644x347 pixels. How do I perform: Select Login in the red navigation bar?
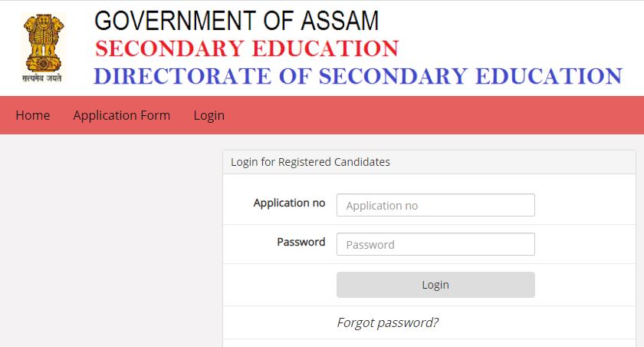(x=209, y=115)
